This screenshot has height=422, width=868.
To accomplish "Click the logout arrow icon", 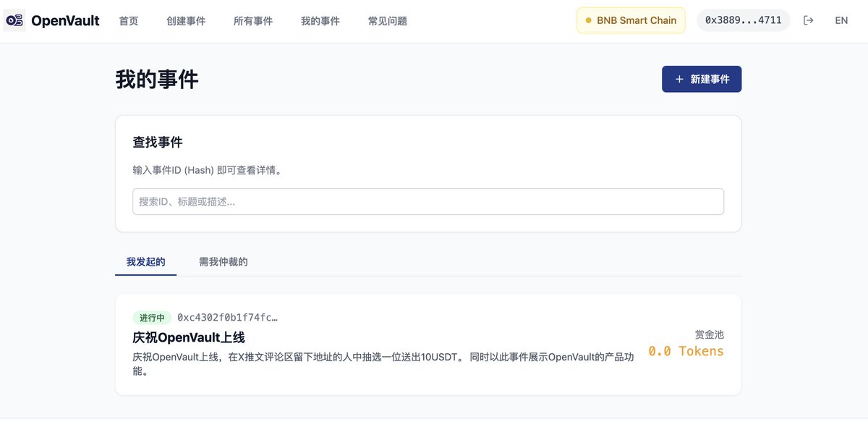I will (809, 20).
